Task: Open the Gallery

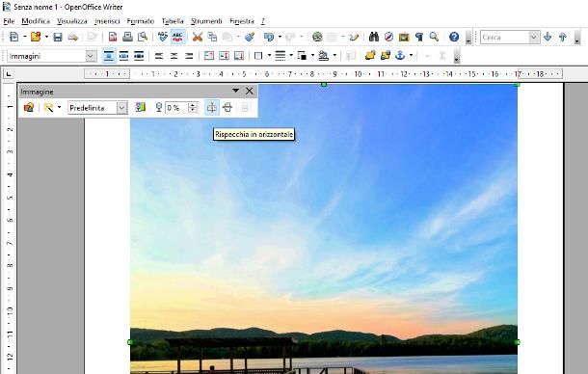Action: point(404,37)
